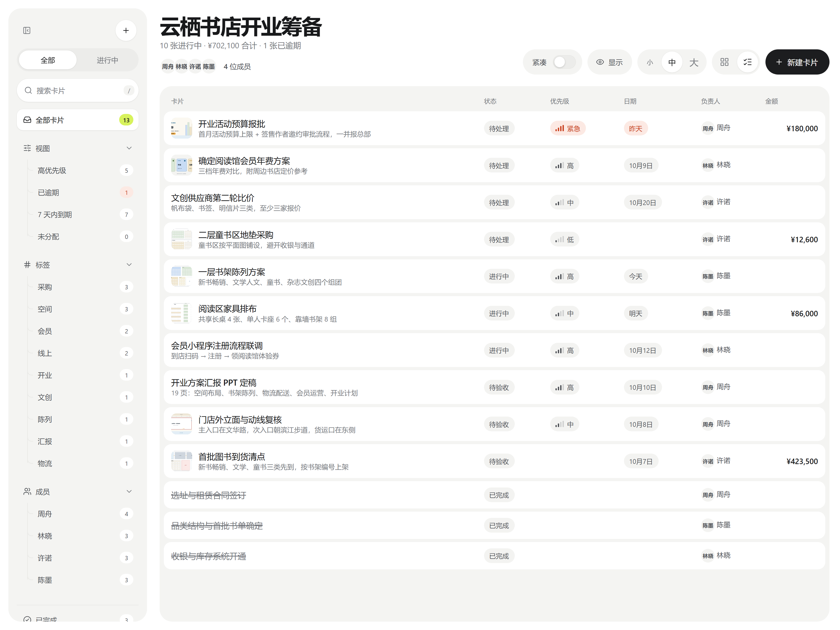
Task: Select medium size 中
Action: coord(672,62)
